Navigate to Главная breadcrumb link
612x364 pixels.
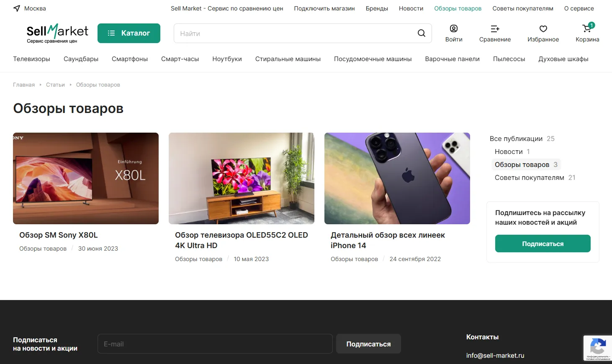tap(24, 85)
